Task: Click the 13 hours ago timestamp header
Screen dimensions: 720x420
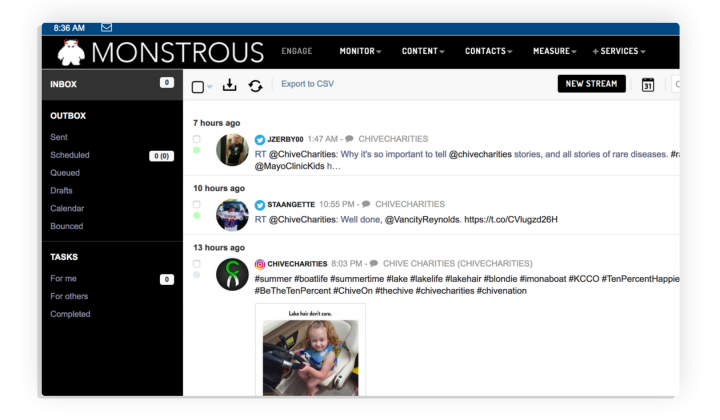Action: 219,247
